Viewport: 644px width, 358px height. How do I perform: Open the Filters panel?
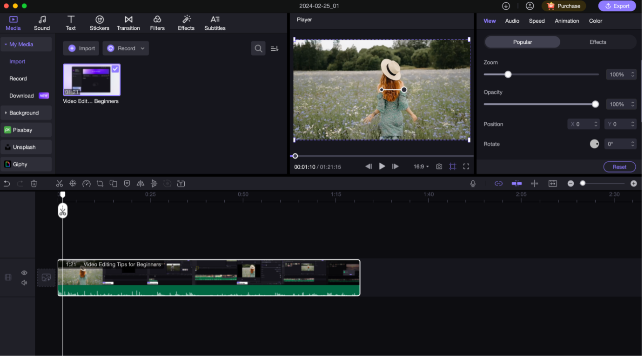point(157,23)
